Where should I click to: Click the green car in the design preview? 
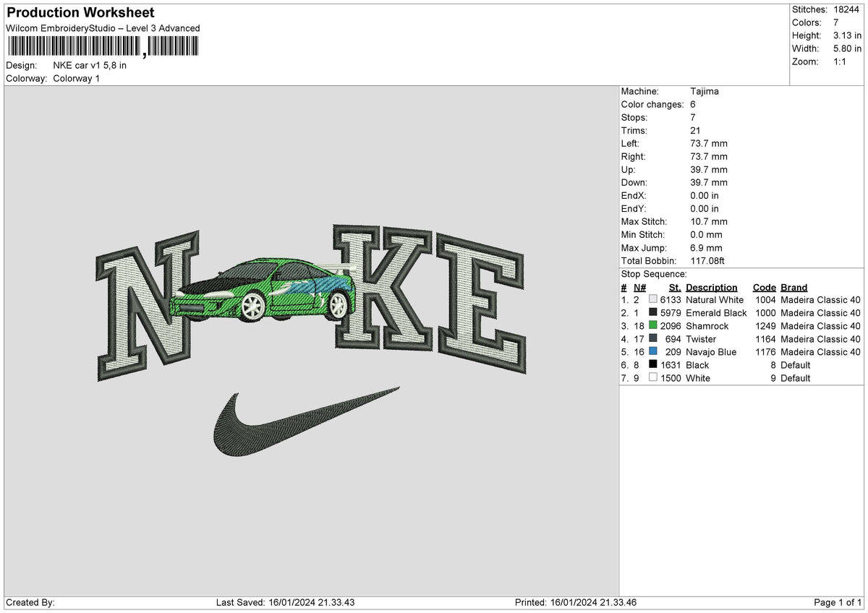click(263, 291)
